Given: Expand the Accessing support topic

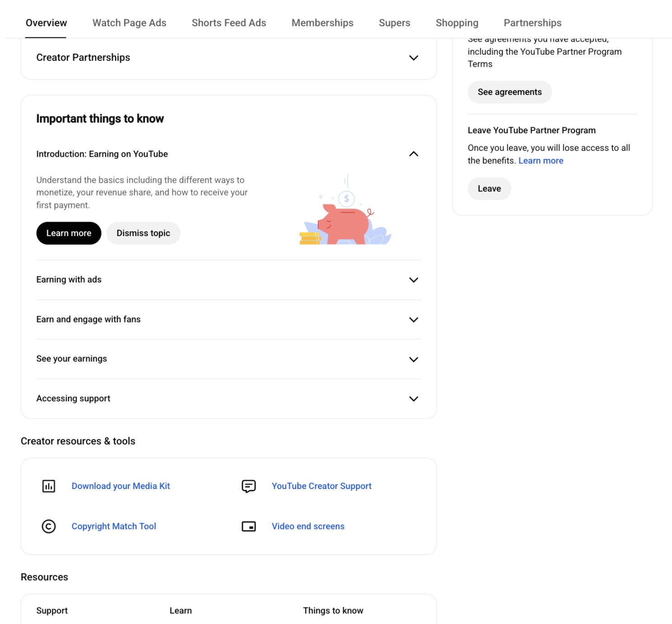Looking at the screenshot, I should point(414,399).
